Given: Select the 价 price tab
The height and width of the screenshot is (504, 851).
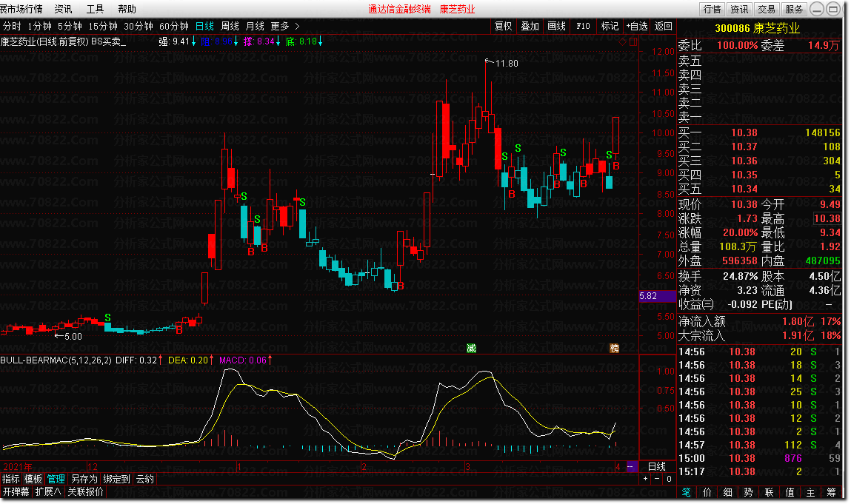Looking at the screenshot, I should click(x=707, y=493).
